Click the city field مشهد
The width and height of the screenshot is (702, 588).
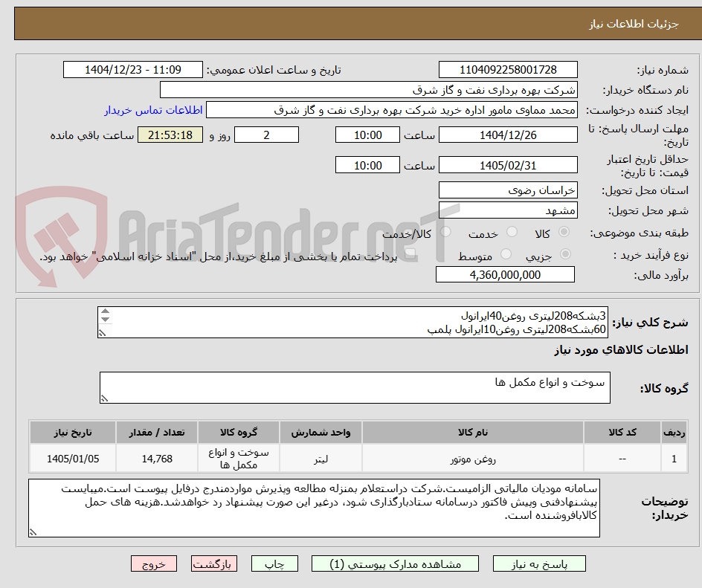[508, 210]
